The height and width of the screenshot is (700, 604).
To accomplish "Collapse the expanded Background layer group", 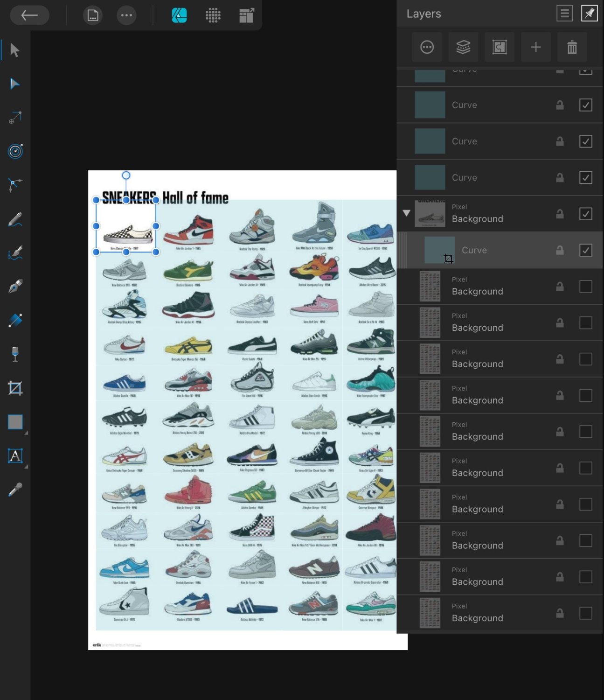I will point(406,213).
